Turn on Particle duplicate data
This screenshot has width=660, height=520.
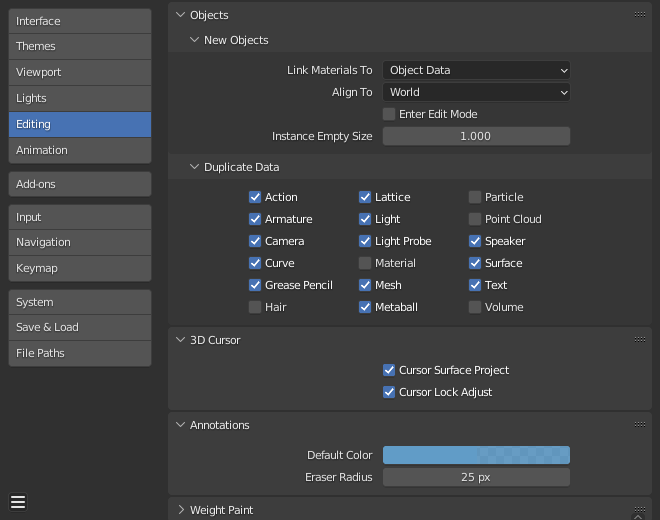(475, 197)
